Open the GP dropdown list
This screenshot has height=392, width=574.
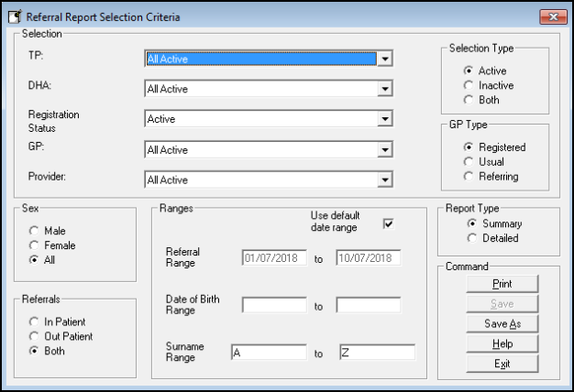tap(385, 149)
